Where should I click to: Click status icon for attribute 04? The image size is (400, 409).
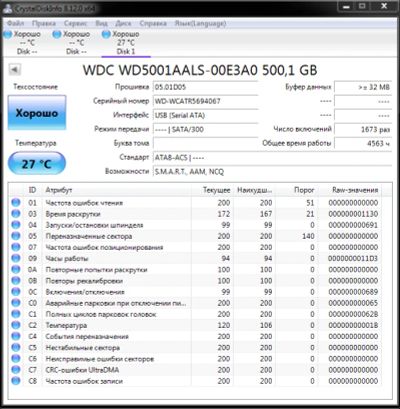[x=16, y=225]
